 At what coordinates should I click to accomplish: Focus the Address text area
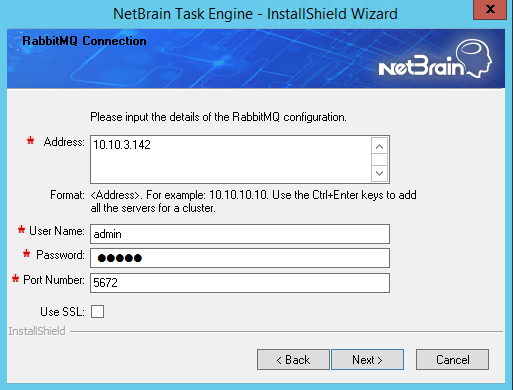click(x=231, y=159)
